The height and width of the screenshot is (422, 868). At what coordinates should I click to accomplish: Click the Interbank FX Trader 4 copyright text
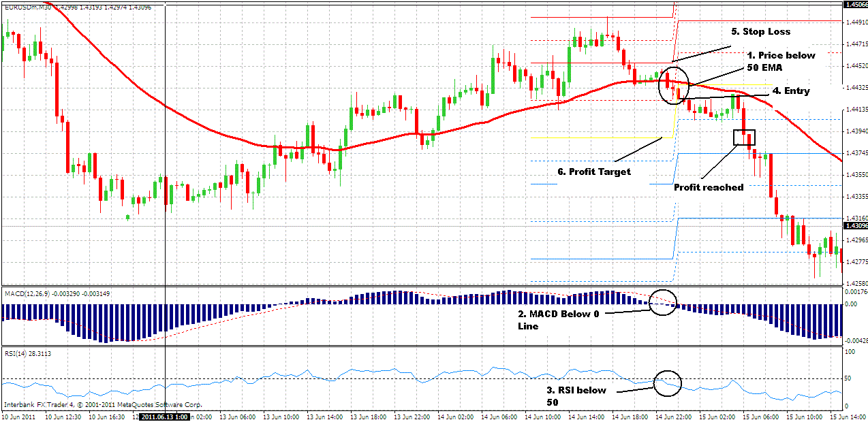click(x=102, y=404)
